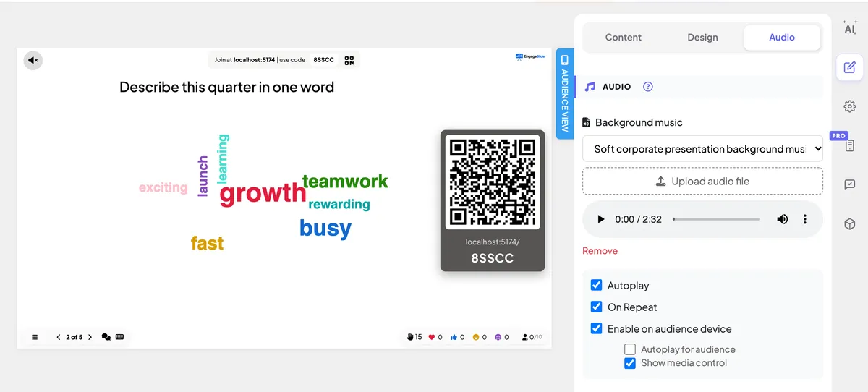This screenshot has width=868, height=392.
Task: Click the Background music file icon
Action: point(587,123)
